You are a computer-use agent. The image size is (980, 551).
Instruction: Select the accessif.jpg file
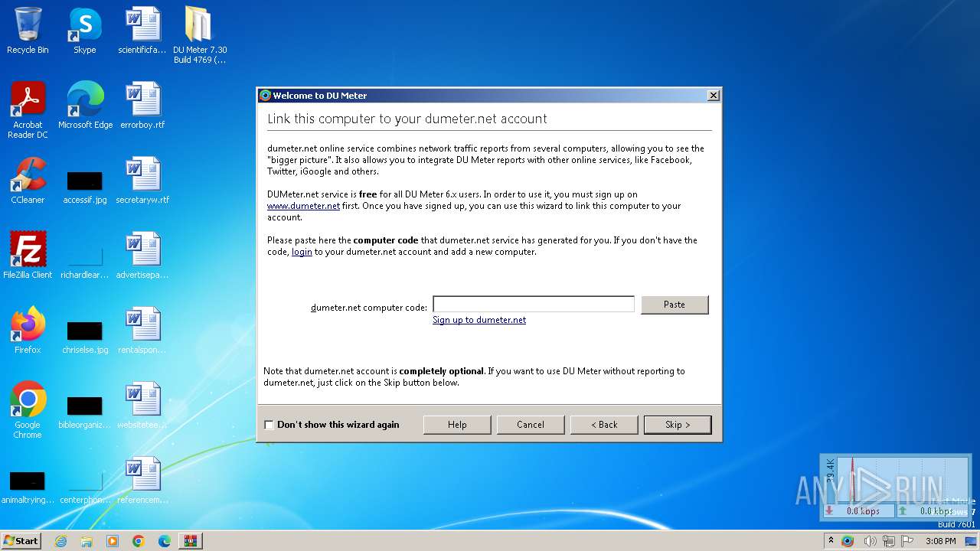85,187
